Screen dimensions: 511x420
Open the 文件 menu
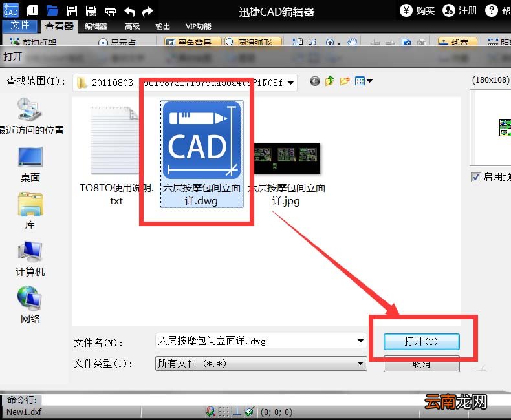point(19,25)
